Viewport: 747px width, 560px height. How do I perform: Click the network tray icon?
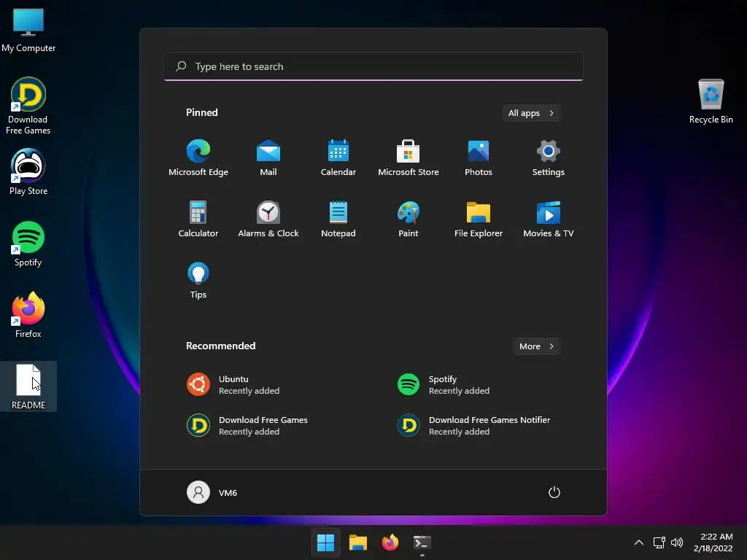click(x=659, y=542)
